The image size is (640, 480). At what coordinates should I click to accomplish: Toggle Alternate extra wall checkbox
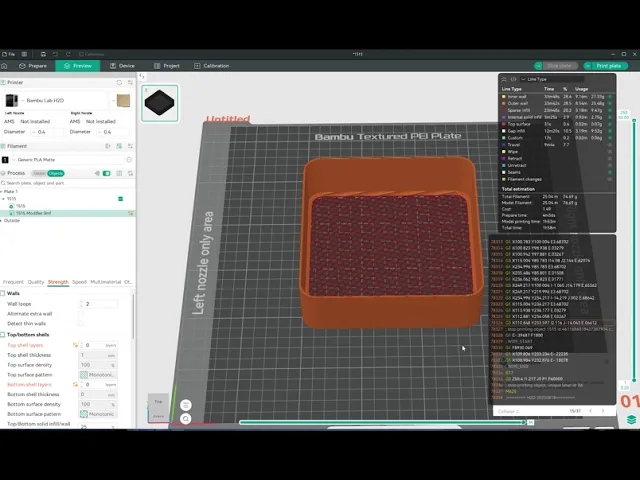[x=81, y=314]
